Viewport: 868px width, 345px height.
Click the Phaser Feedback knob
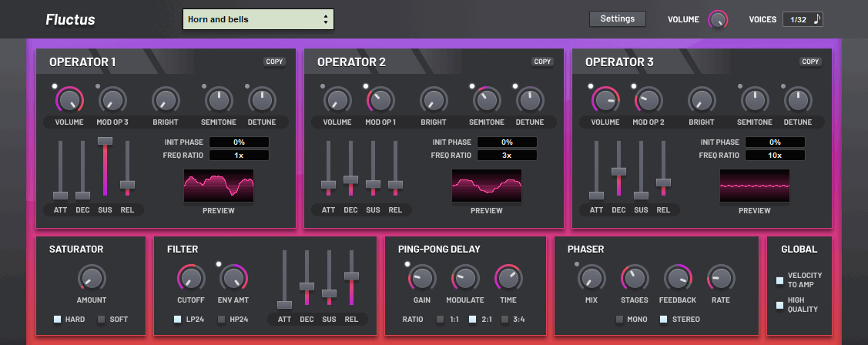[678, 278]
